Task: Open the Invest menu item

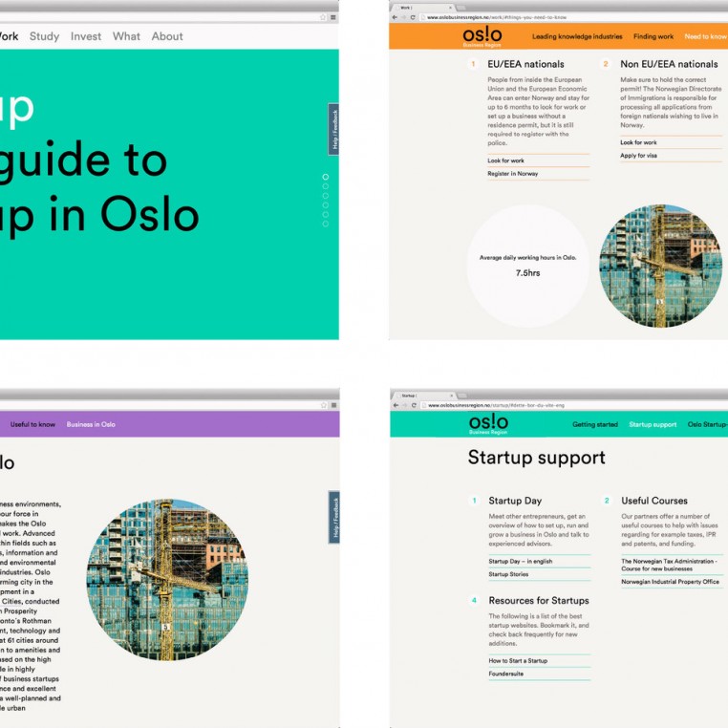Action: [x=86, y=36]
